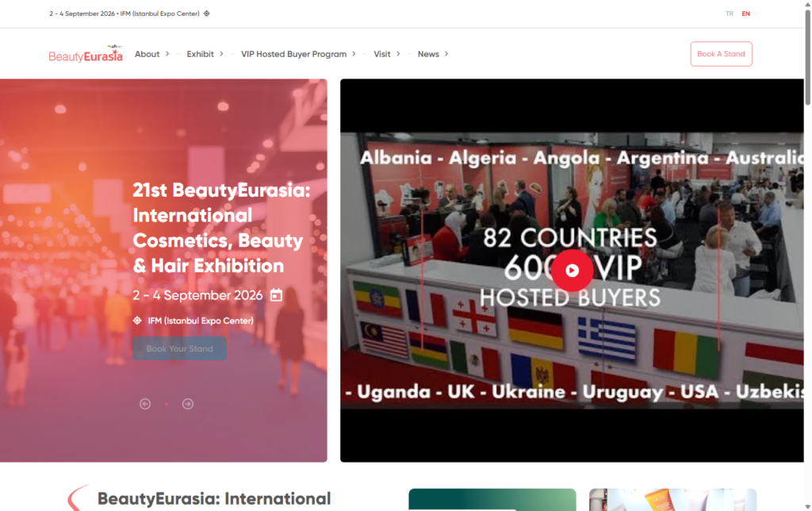Click the location target icon in top bar

(x=207, y=13)
